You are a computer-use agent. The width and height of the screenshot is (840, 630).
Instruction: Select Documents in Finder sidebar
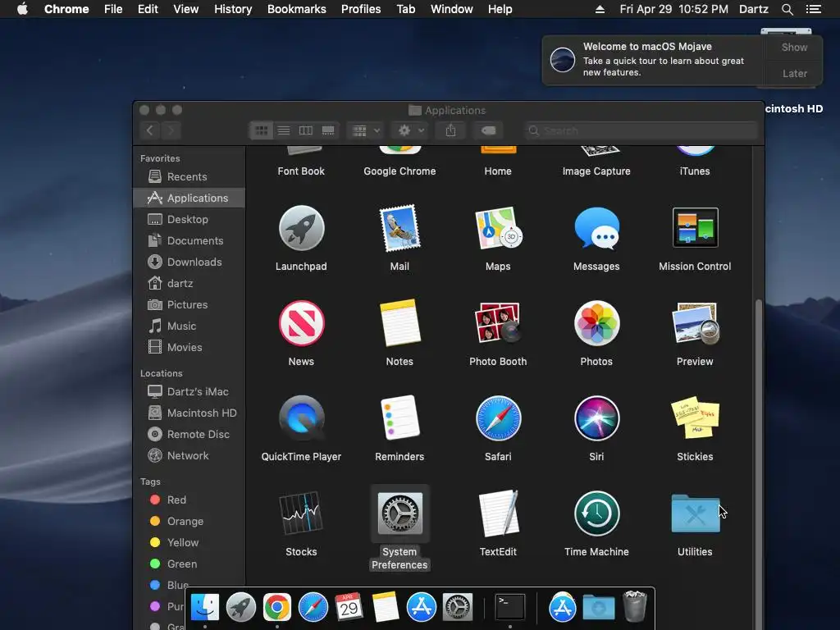coord(189,240)
